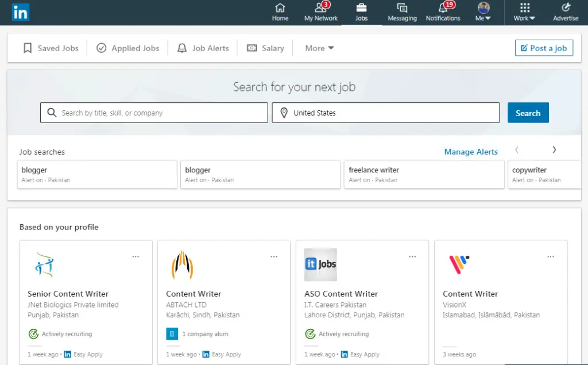This screenshot has width=588, height=365.
Task: Click the Advertise icon
Action: (x=566, y=8)
